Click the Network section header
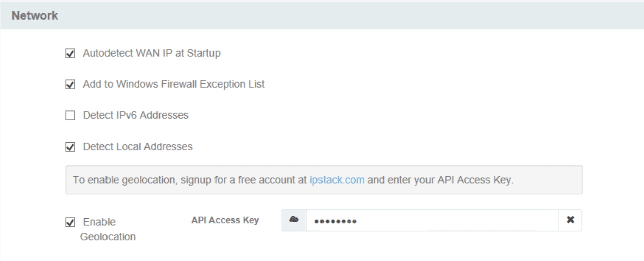Image resolution: width=644 pixels, height=261 pixels. (x=35, y=16)
